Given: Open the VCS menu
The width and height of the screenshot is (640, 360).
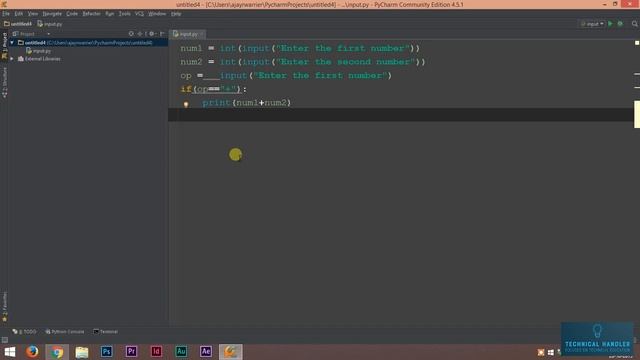Looking at the screenshot, I should [x=139, y=13].
